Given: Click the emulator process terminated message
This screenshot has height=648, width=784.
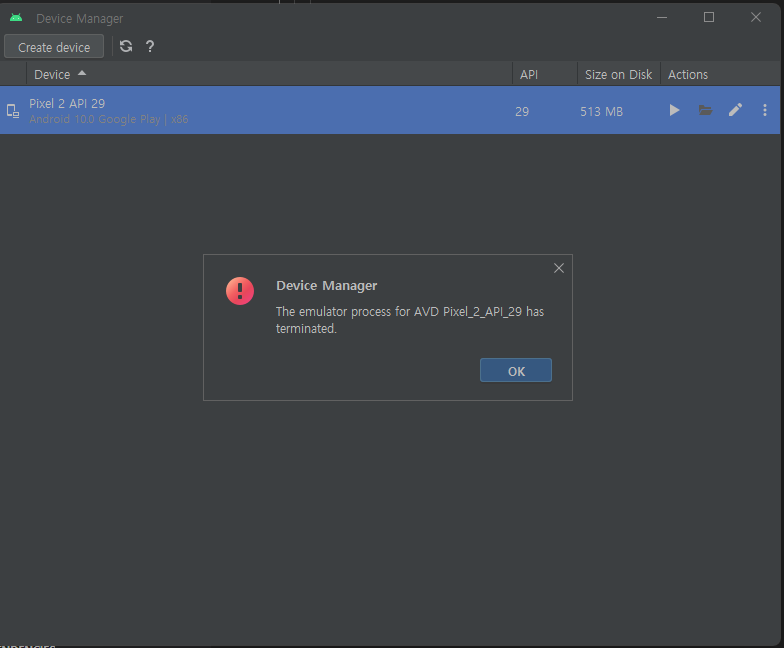Looking at the screenshot, I should pos(410,320).
